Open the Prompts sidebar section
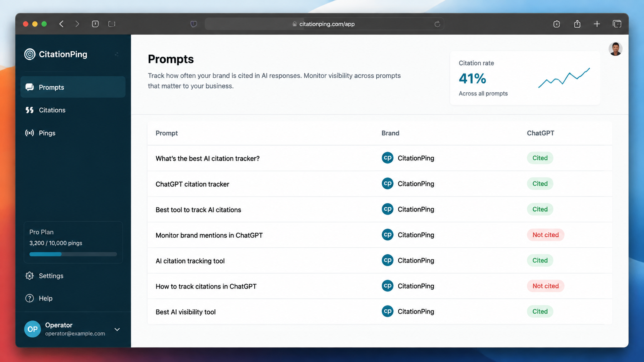The image size is (644, 362). point(73,87)
